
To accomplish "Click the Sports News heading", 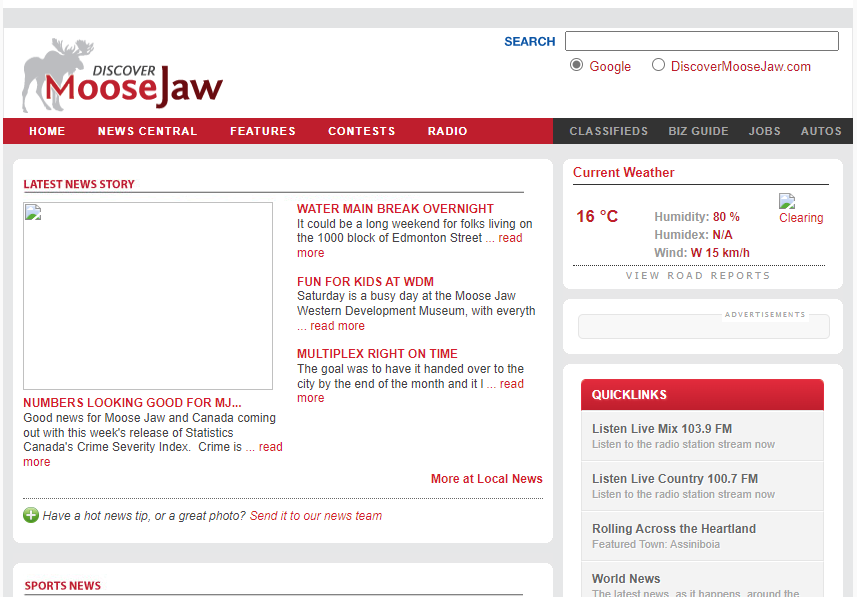I will click(63, 586).
